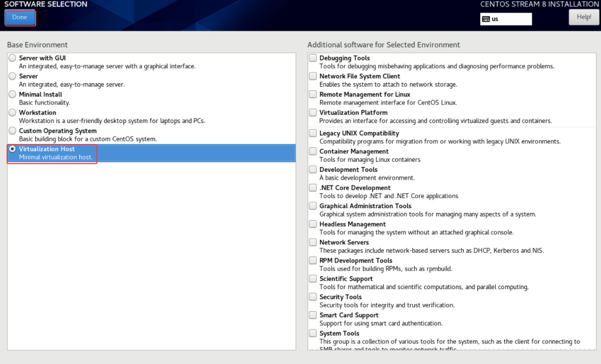Choose Custom Operating System radio button
Screen dimensions: 601x364
coord(12,131)
